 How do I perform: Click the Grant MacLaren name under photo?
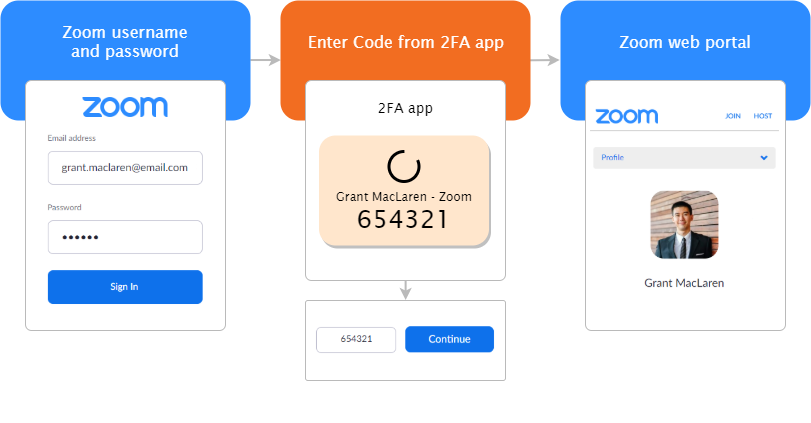click(x=684, y=283)
